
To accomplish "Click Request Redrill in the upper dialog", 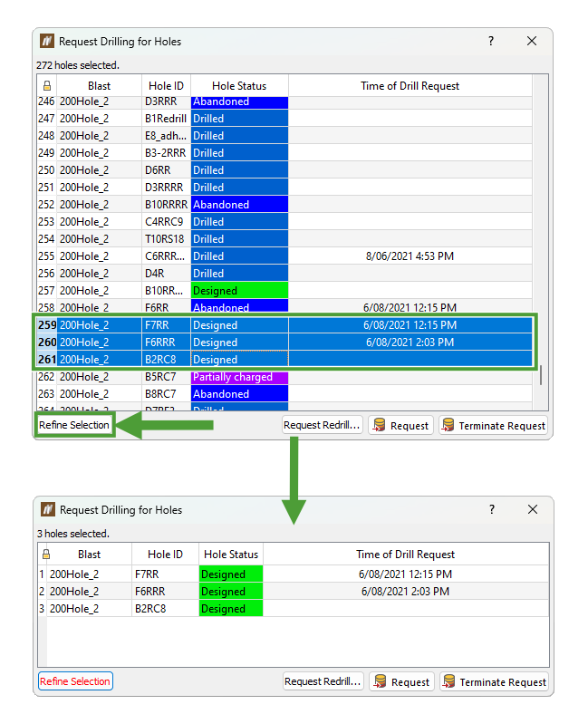I will [x=322, y=425].
